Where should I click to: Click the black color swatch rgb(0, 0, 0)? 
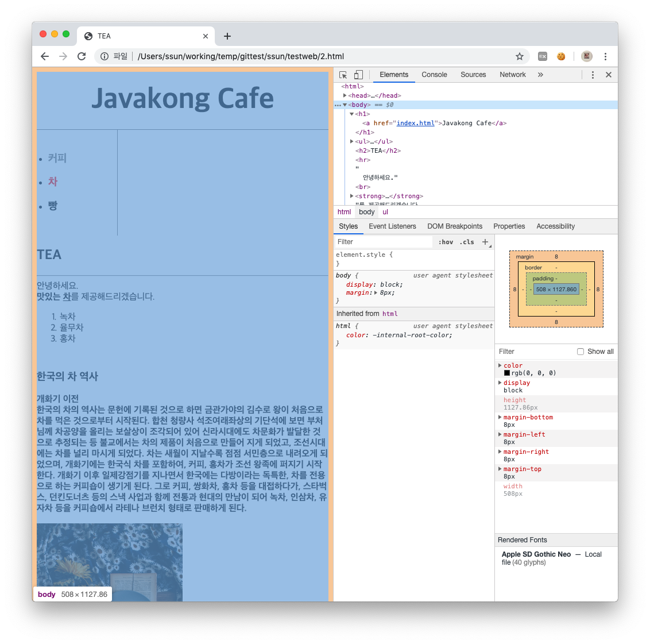point(507,373)
